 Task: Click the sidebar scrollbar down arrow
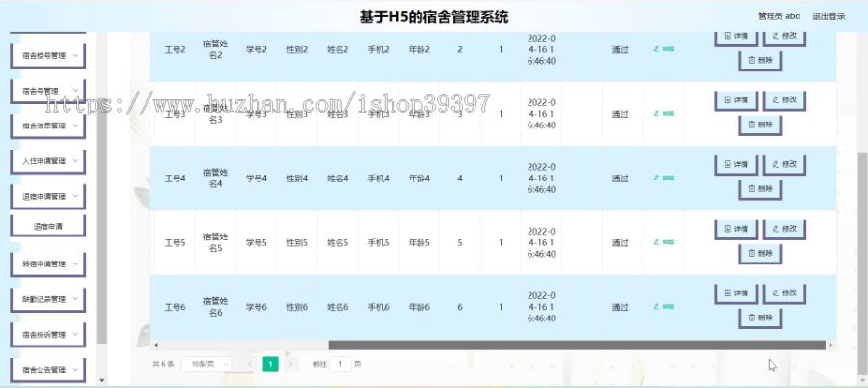pyautogui.click(x=102, y=381)
